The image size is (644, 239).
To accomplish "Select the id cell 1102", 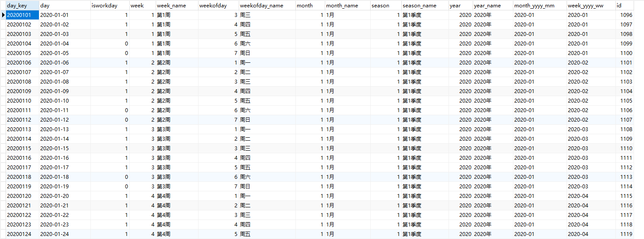I will [625, 72].
